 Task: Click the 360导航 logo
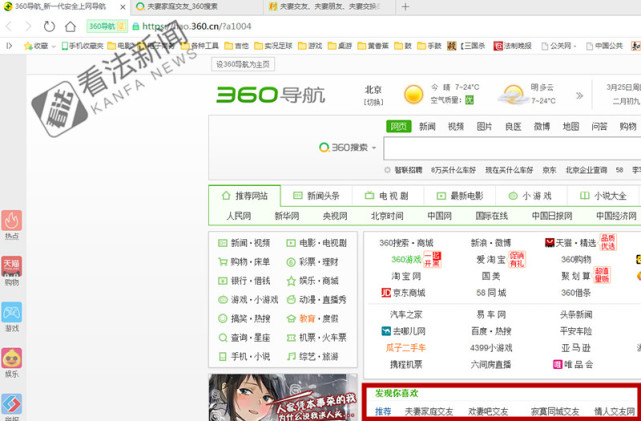271,95
